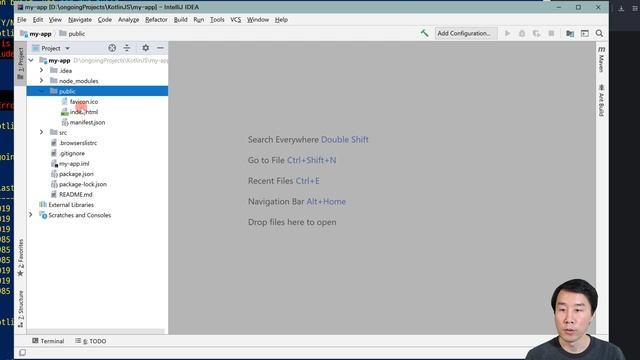
Task: Click the Run play icon in toolbar
Action: click(507, 33)
